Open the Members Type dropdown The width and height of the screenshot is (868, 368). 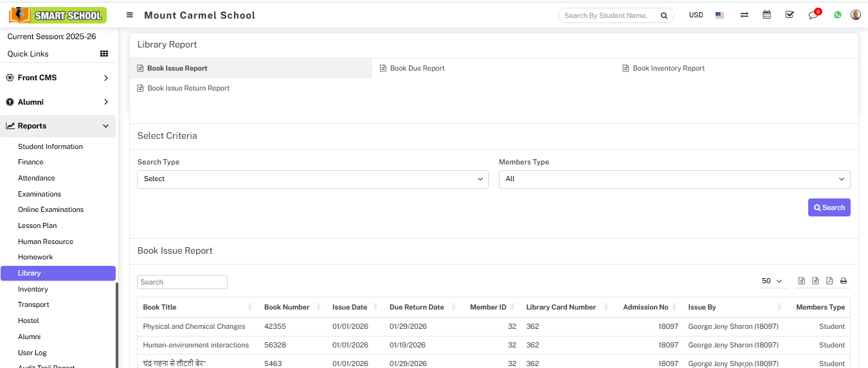674,179
